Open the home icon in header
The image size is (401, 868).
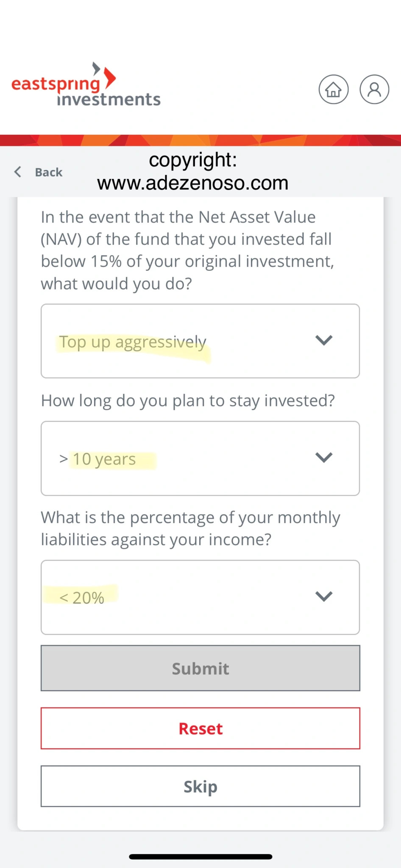click(x=334, y=89)
